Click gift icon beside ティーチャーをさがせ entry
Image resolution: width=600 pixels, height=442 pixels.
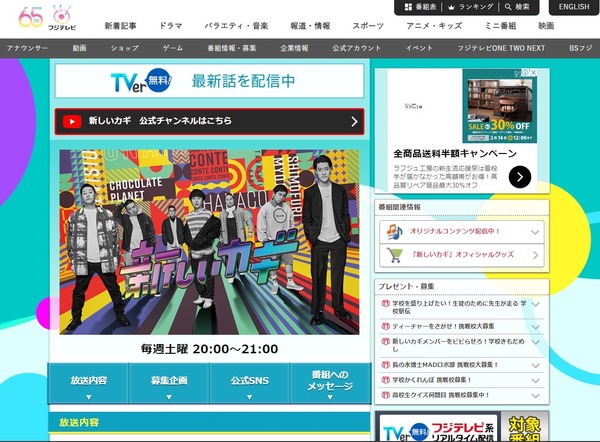point(385,326)
